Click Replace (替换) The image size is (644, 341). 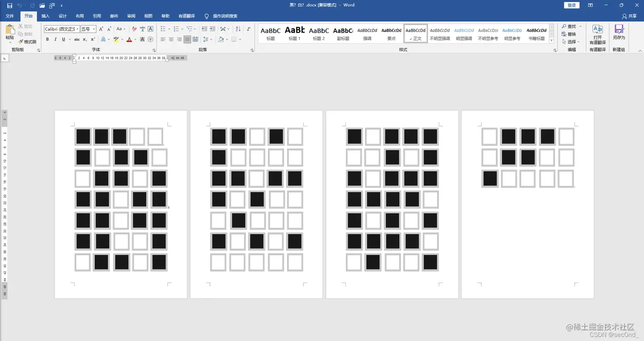569,34
